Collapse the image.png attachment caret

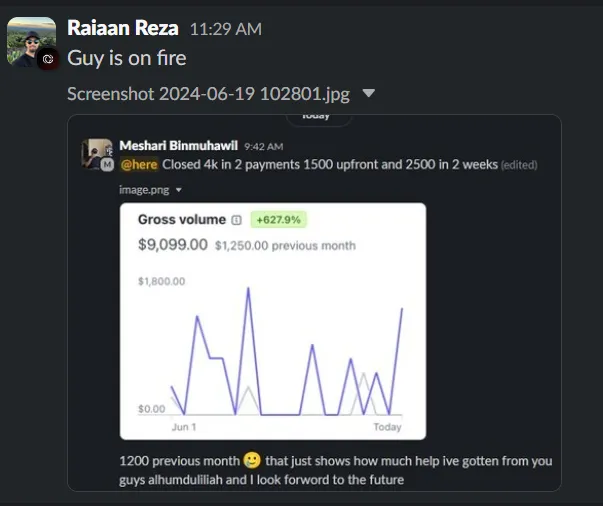pos(178,190)
